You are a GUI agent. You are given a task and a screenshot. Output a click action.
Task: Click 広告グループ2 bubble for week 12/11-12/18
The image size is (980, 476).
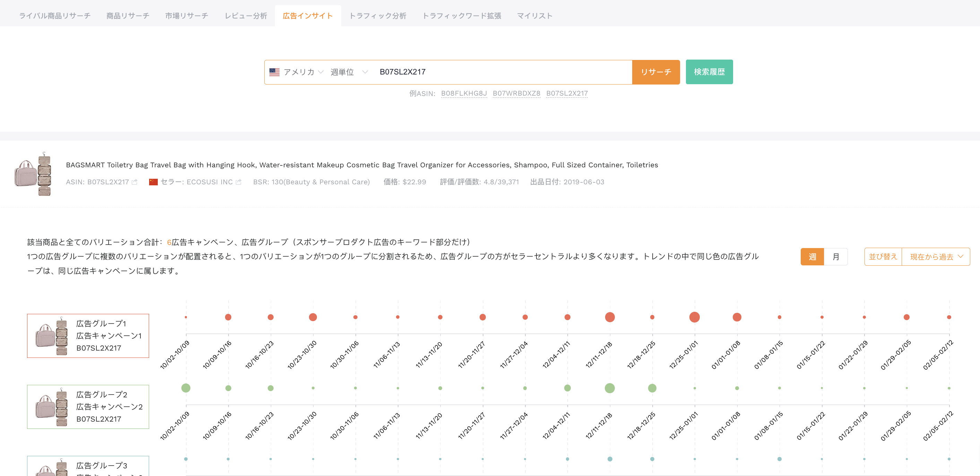coord(610,388)
